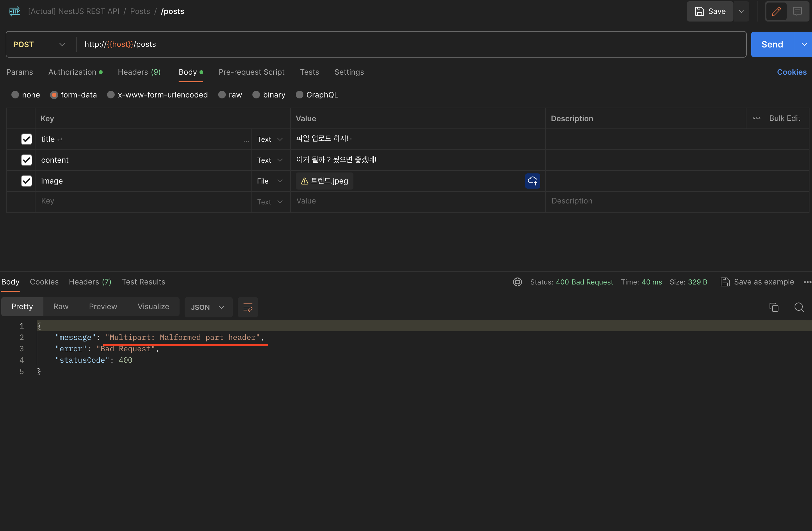This screenshot has width=812, height=531.
Task: Open Posts folder in breadcrumb
Action: pyautogui.click(x=140, y=11)
